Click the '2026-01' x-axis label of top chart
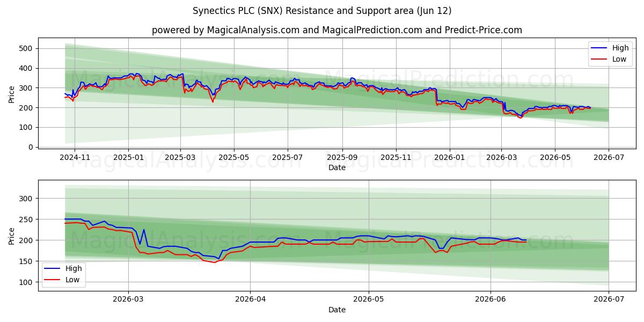The width and height of the screenshot is (644, 322). coord(450,158)
